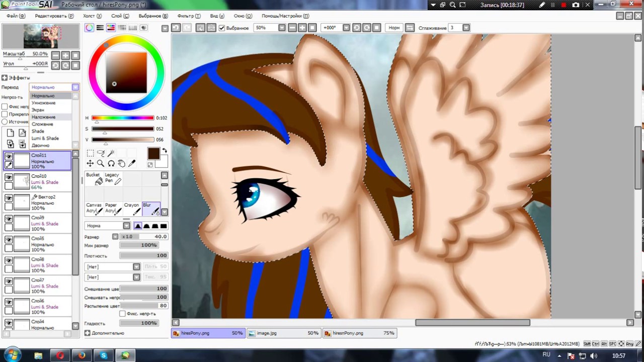Enable Фикс. непр-ть brush checkbox

122,314
